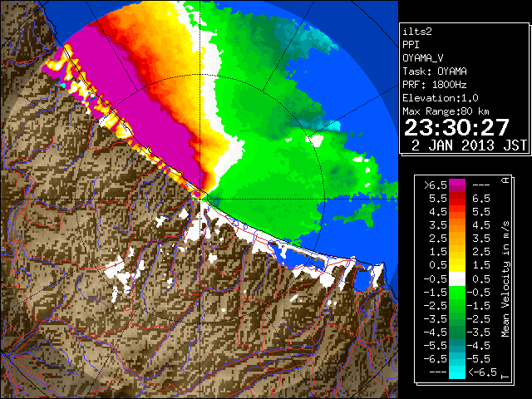Click the bright green legend swatch below white
The height and width of the screenshot is (399, 532).
457,292
